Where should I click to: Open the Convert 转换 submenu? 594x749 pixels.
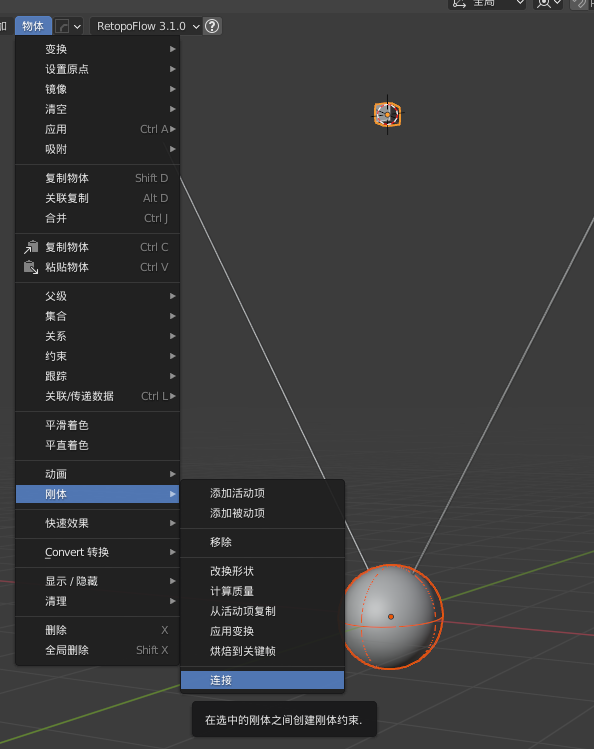[x=97, y=552]
